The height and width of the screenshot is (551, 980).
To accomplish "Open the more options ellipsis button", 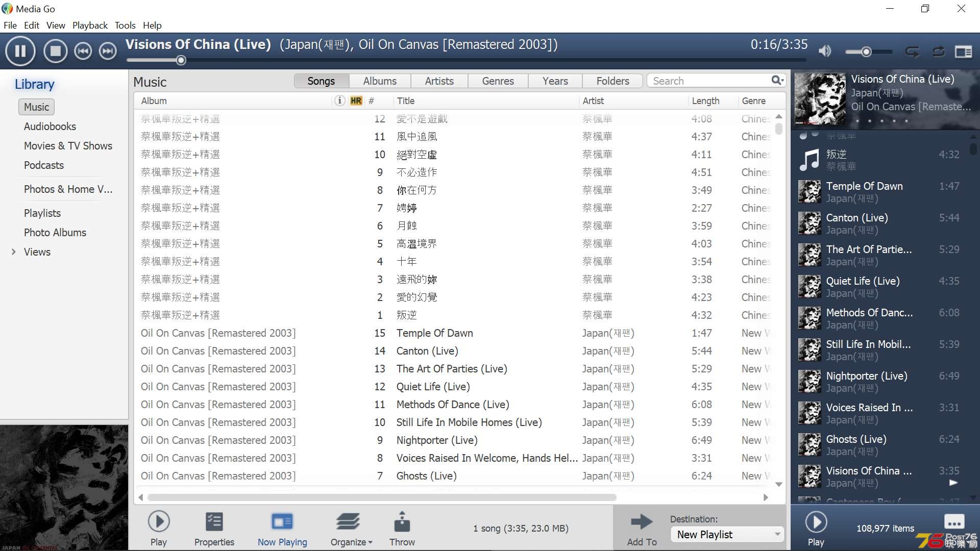I will (954, 522).
